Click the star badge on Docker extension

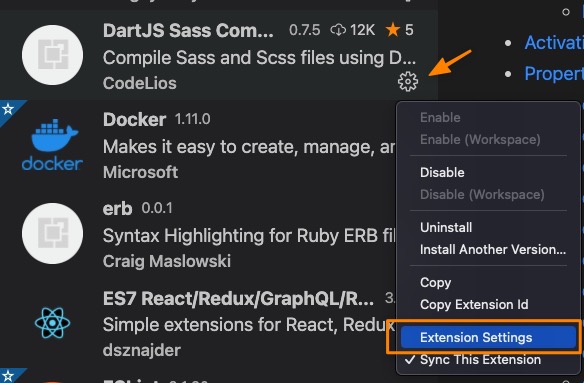pyautogui.click(x=8, y=110)
